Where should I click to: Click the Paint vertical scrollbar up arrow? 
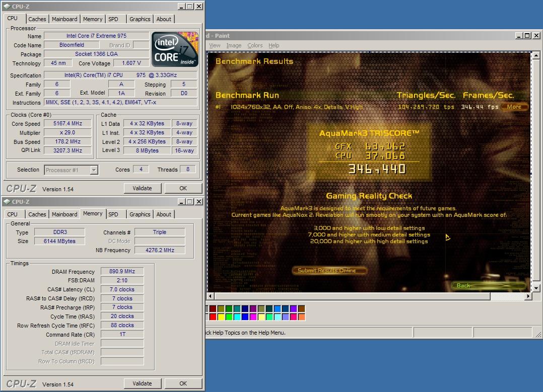pyautogui.click(x=536, y=55)
